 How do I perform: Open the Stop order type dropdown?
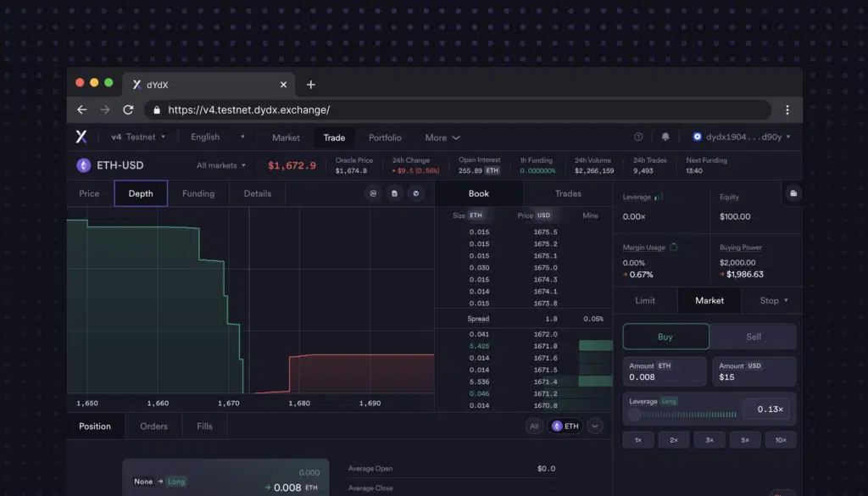click(774, 301)
